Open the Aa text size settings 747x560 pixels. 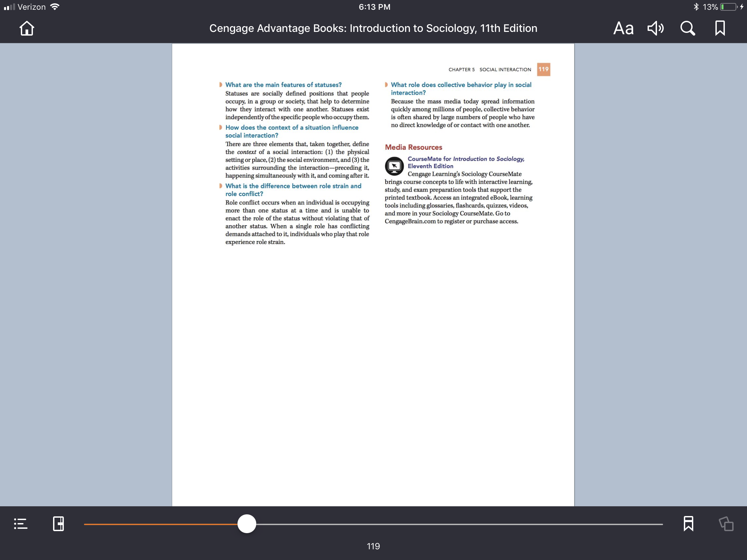623,28
